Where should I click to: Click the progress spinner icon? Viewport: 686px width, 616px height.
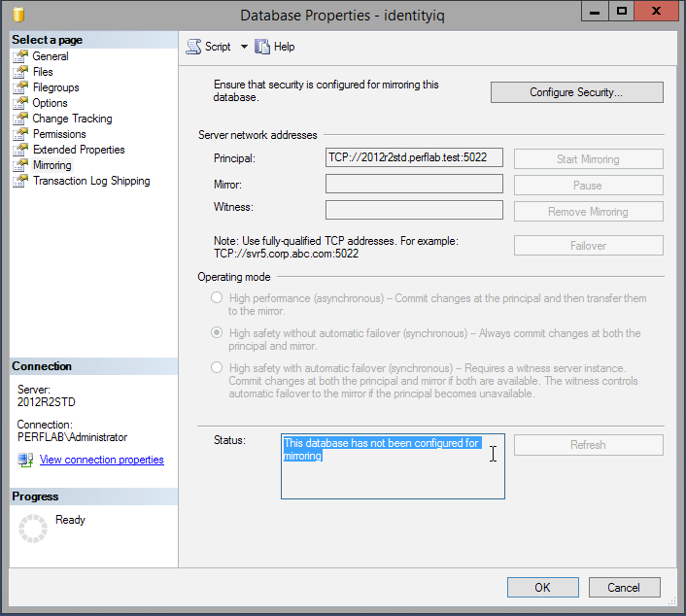tap(33, 529)
